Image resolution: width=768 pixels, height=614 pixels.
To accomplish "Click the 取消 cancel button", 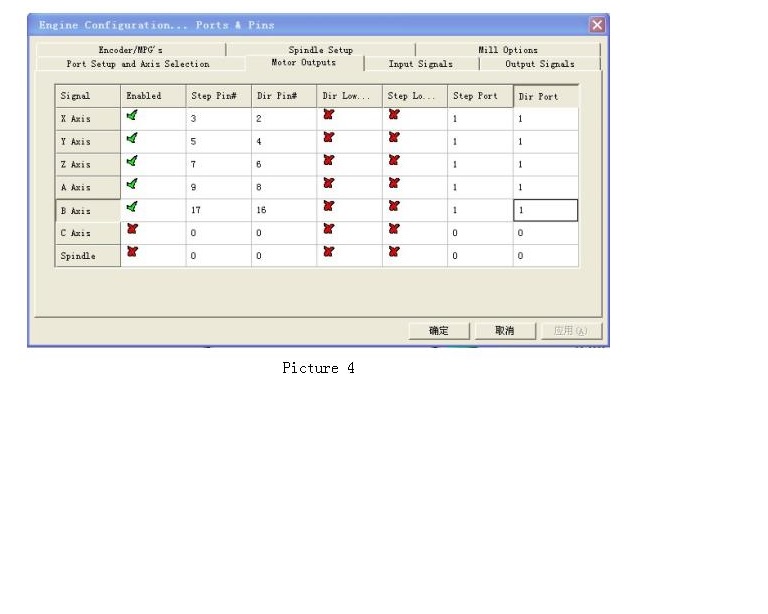I will click(504, 331).
